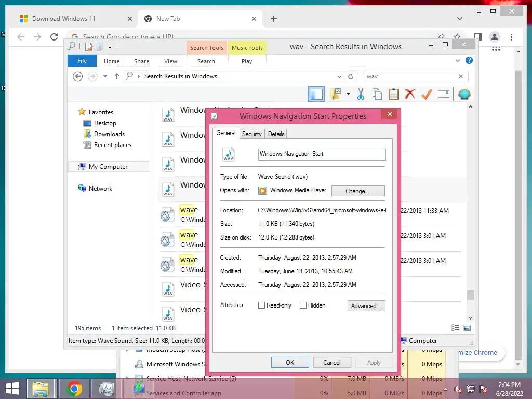Click New folder icon in quick access toolbar

pyautogui.click(x=100, y=46)
